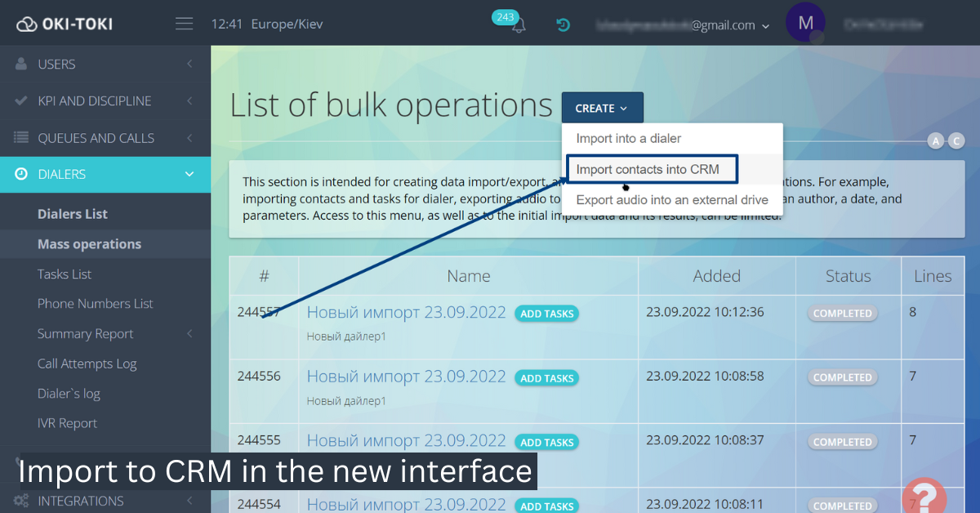
Task: Open import link in row 244557
Action: (x=407, y=312)
